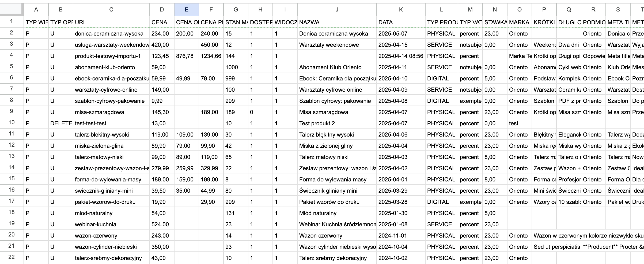The image size is (644, 264).
Task: Select row 22 header
Action: [12, 257]
